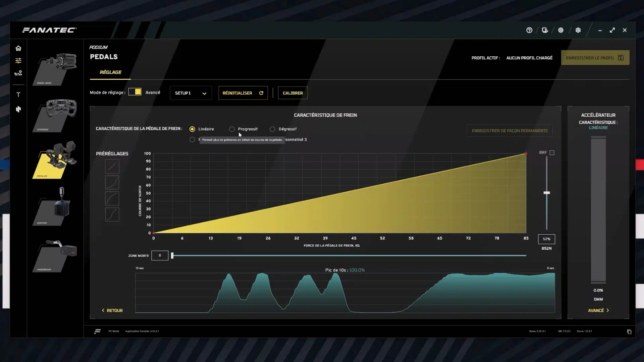
Task: Select the Linéaire radio button
Action: [192, 129]
